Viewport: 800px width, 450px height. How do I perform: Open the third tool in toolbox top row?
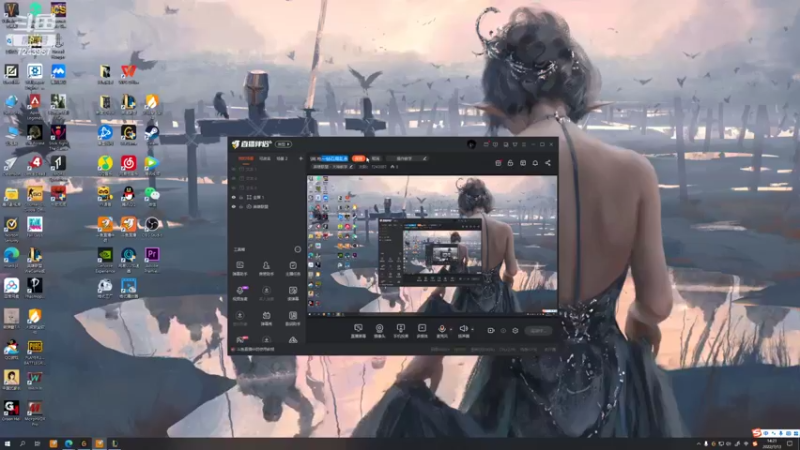pos(293,268)
